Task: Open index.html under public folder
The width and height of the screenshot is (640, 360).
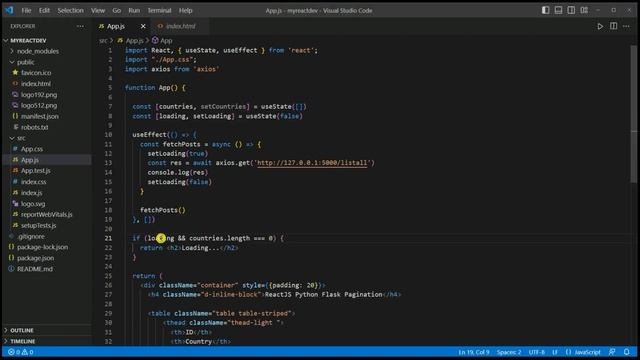Action: 36,84
